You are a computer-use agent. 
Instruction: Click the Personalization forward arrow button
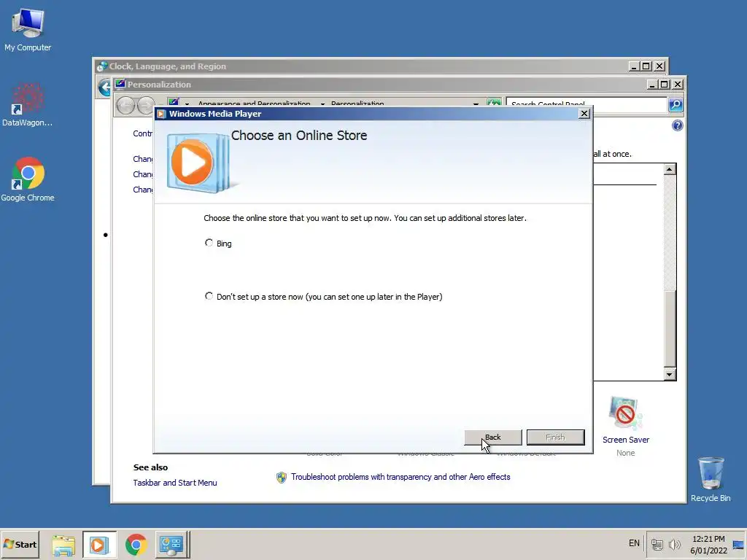(145, 104)
